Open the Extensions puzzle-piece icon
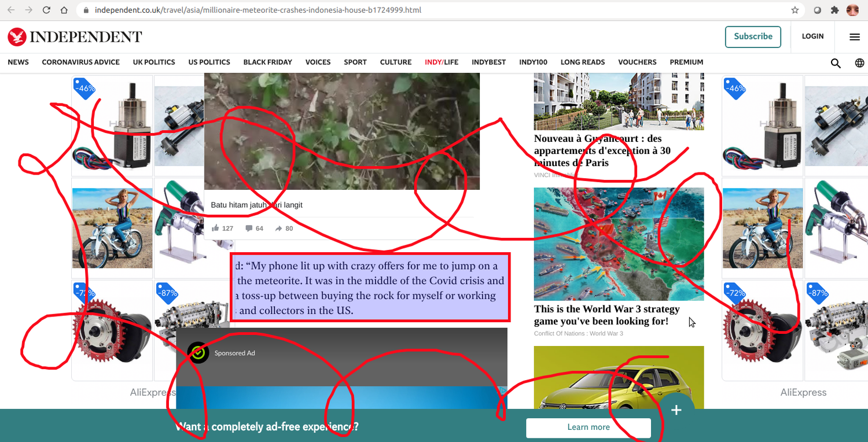The width and height of the screenshot is (868, 442). (x=834, y=10)
